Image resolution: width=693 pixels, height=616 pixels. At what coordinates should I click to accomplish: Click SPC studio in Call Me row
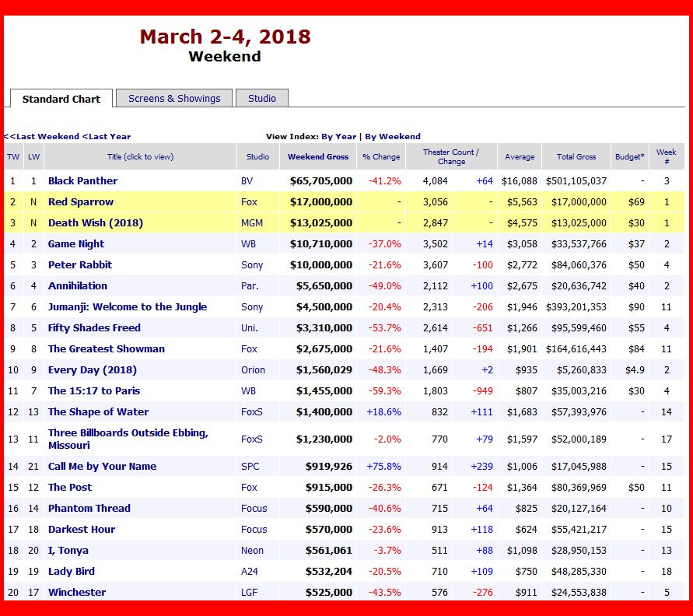250,466
